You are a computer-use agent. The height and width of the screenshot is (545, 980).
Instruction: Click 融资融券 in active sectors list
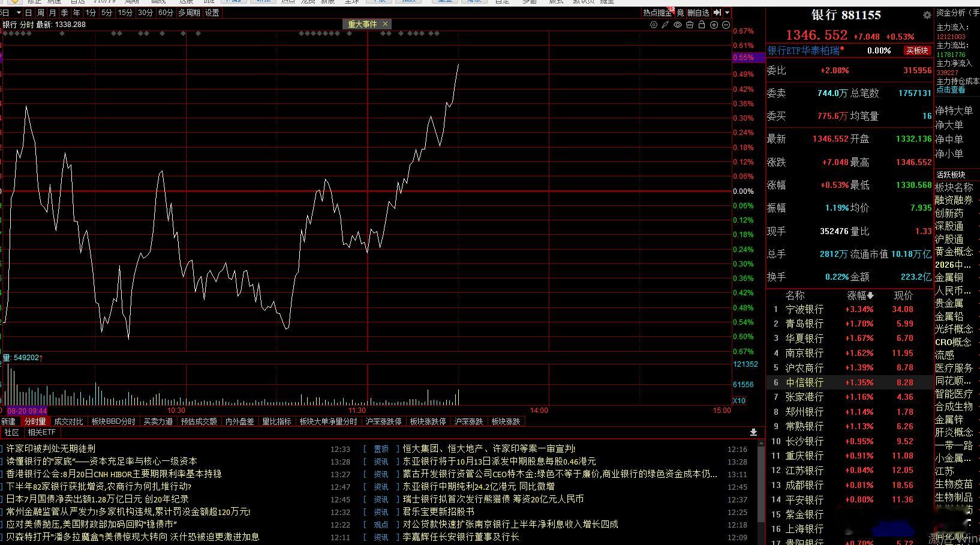pos(954,200)
